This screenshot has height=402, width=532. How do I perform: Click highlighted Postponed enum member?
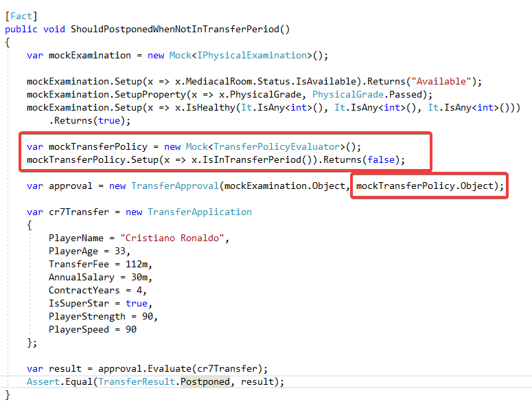[205, 381]
